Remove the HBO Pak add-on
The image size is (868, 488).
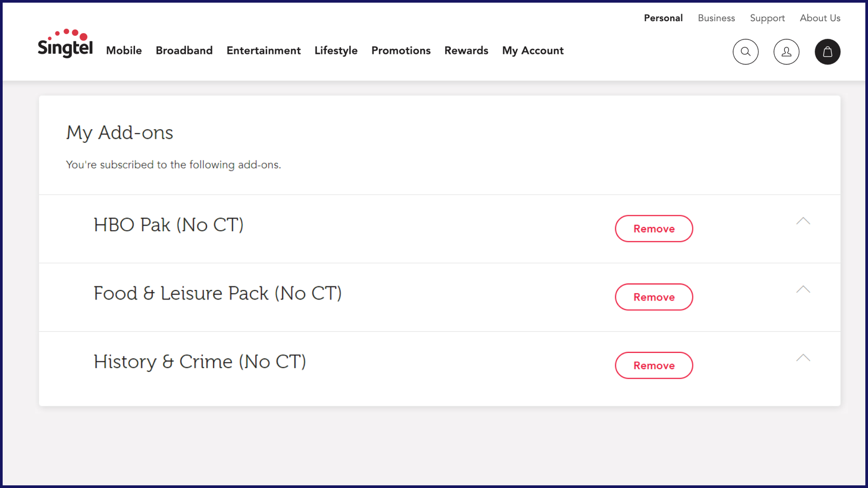tap(653, 229)
